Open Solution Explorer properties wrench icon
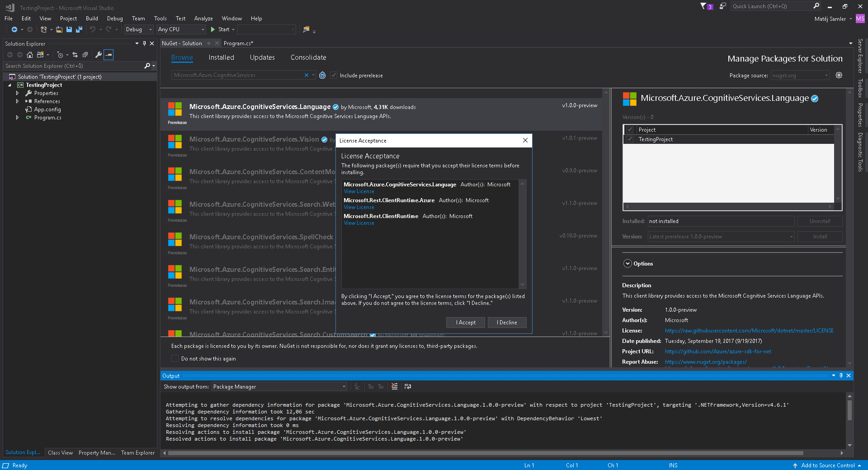 pyautogui.click(x=98, y=55)
